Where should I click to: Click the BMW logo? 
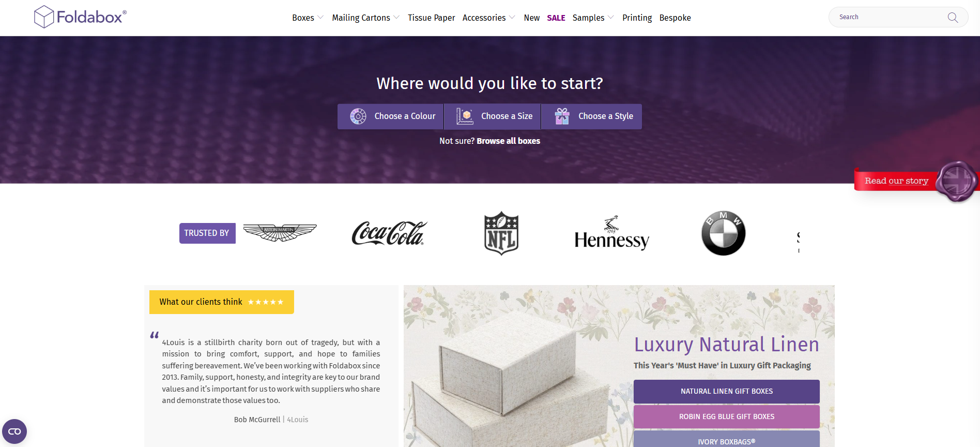[x=723, y=233]
